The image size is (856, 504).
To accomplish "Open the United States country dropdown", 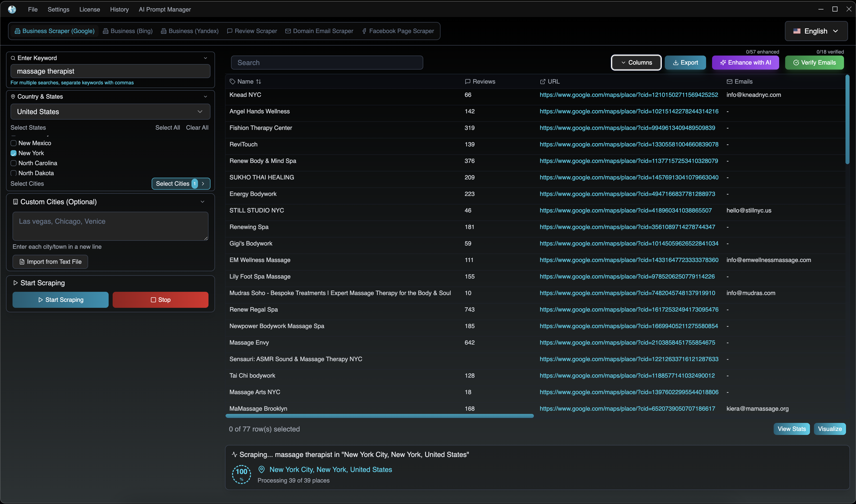I will click(x=110, y=112).
